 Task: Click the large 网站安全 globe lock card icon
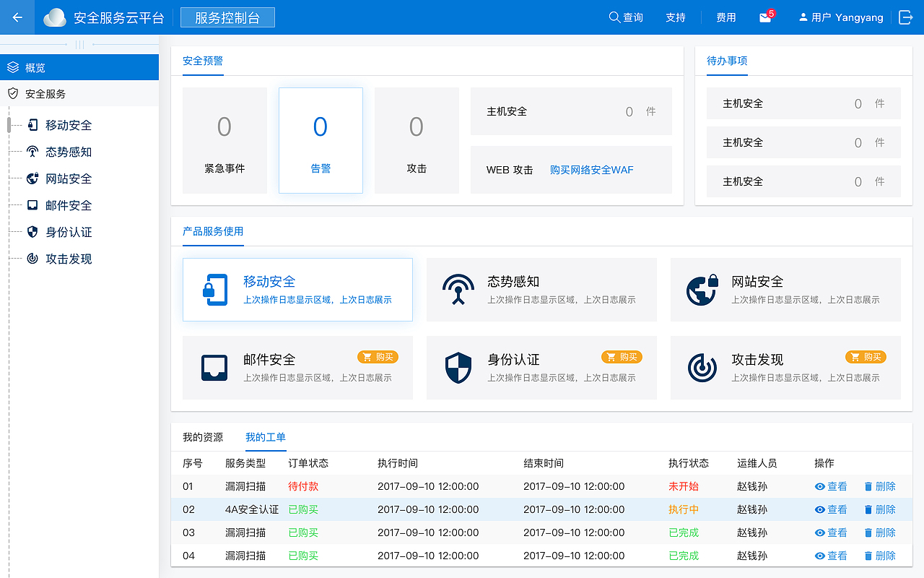point(702,290)
